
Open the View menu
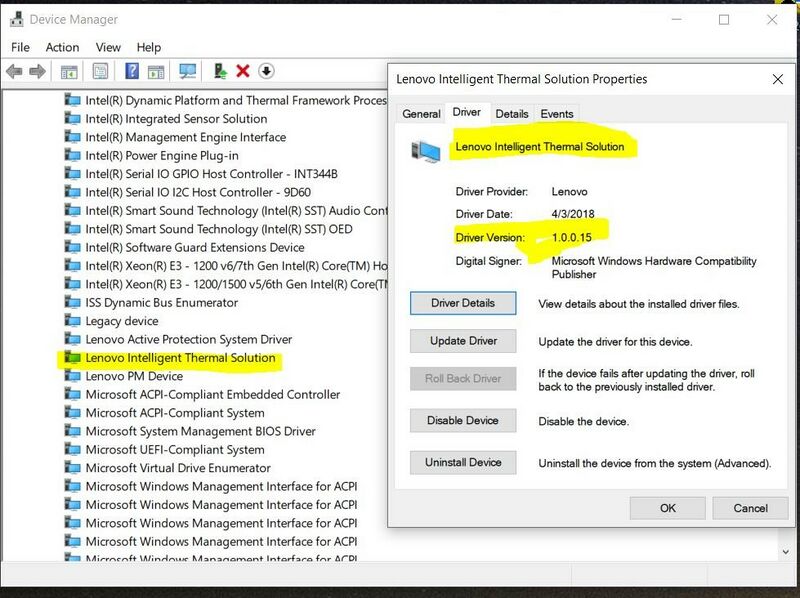[108, 47]
